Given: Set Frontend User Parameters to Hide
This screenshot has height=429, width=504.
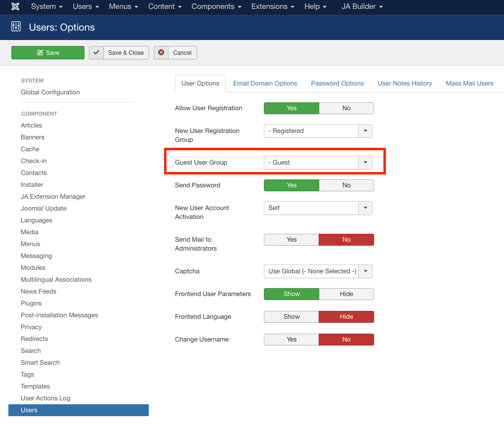Looking at the screenshot, I should 346,294.
